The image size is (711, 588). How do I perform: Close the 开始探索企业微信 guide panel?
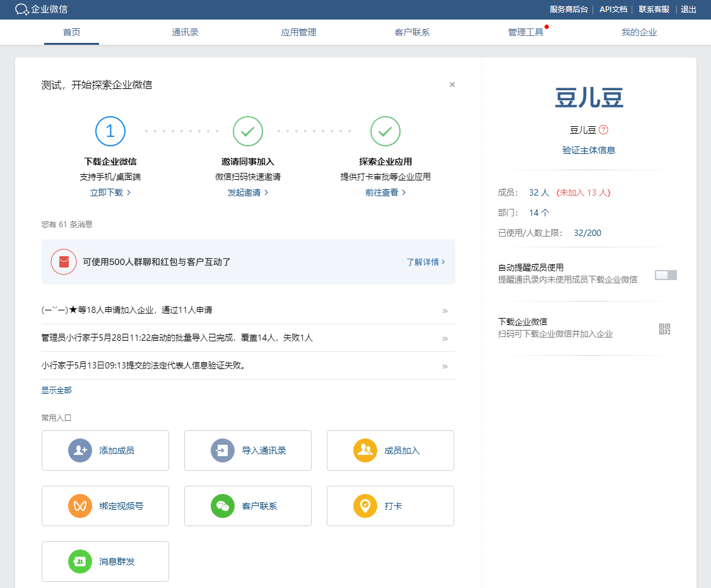click(x=452, y=85)
